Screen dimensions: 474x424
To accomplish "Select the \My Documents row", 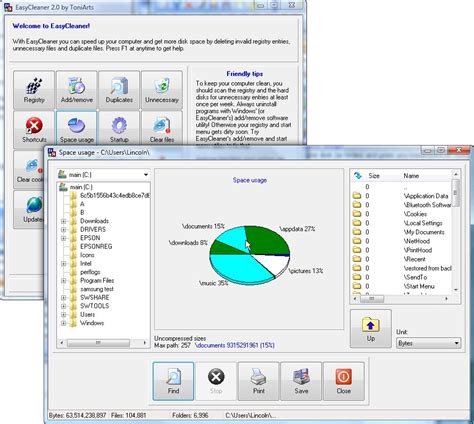I will click(x=402, y=232).
